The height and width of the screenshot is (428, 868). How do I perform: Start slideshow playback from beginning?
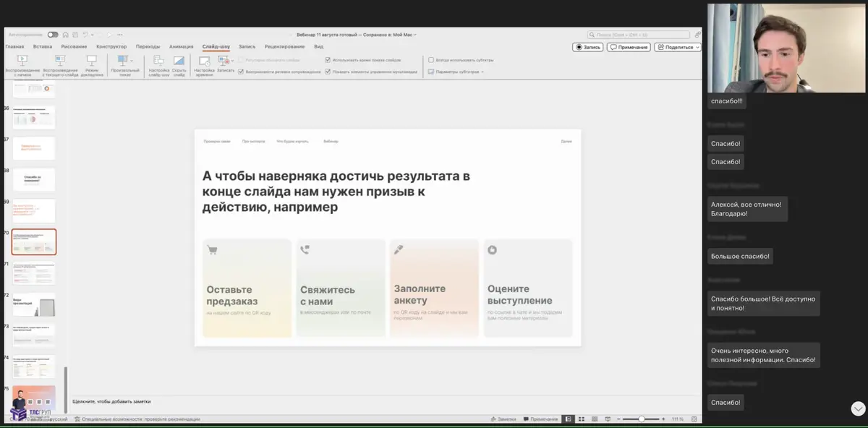22,65
